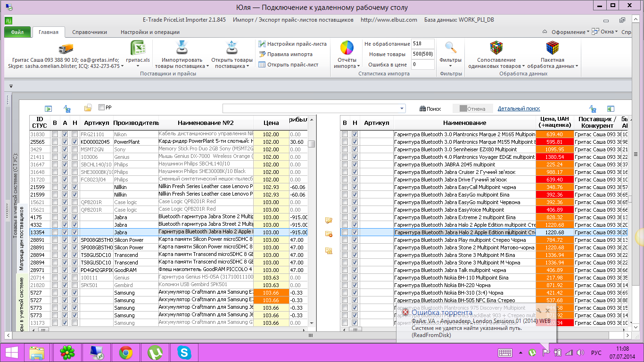Click Открыть прайс-лист in the ribbon
The width and height of the screenshot is (644, 362).
[289, 65]
